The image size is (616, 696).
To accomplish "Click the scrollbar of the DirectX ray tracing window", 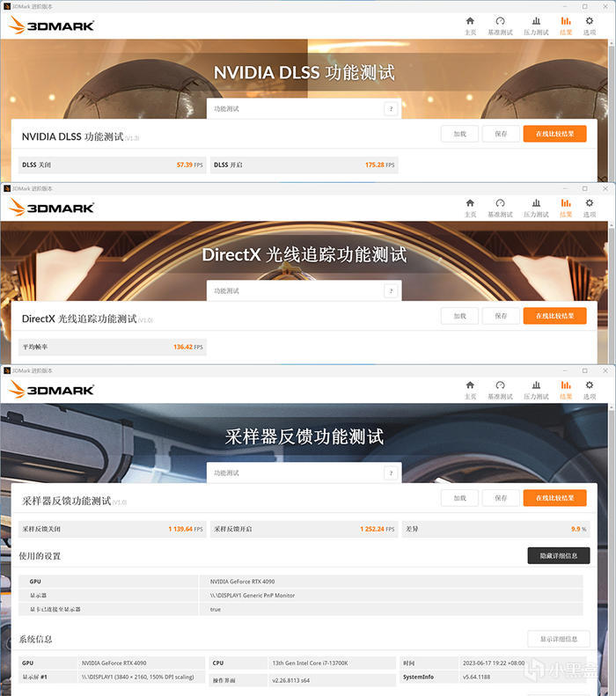I will click(612, 293).
